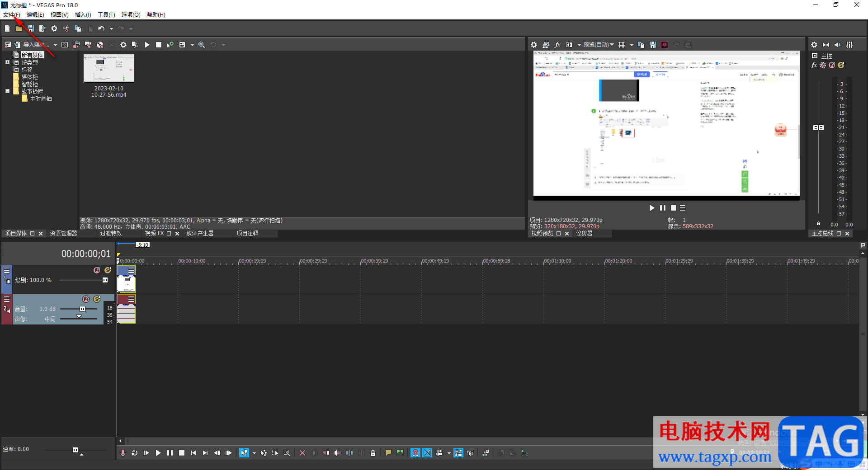Save the preview snapshot to file
Image resolution: width=868 pixels, height=470 pixels.
pyautogui.click(x=653, y=45)
